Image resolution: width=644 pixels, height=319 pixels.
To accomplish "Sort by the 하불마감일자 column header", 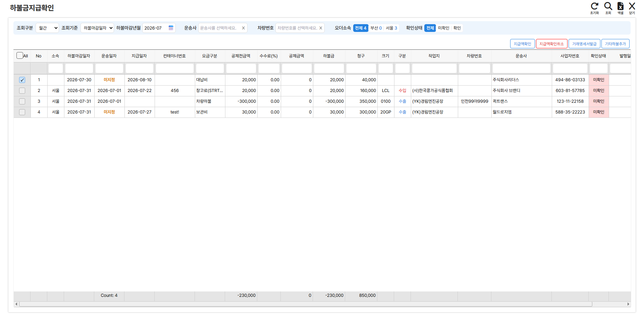I will [x=79, y=56].
